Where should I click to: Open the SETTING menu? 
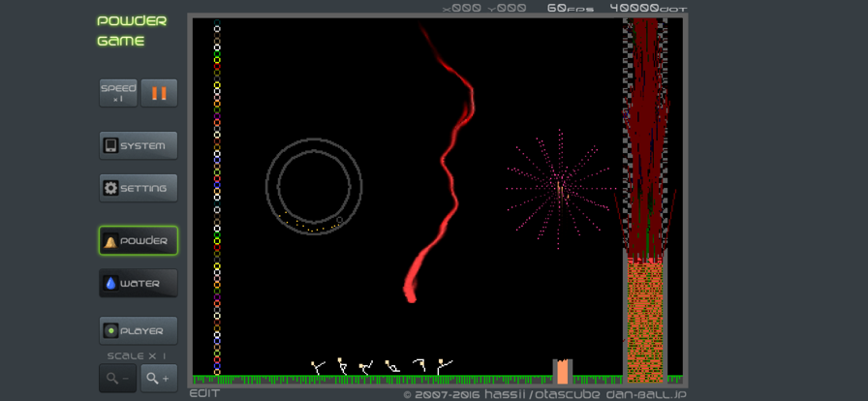[139, 188]
